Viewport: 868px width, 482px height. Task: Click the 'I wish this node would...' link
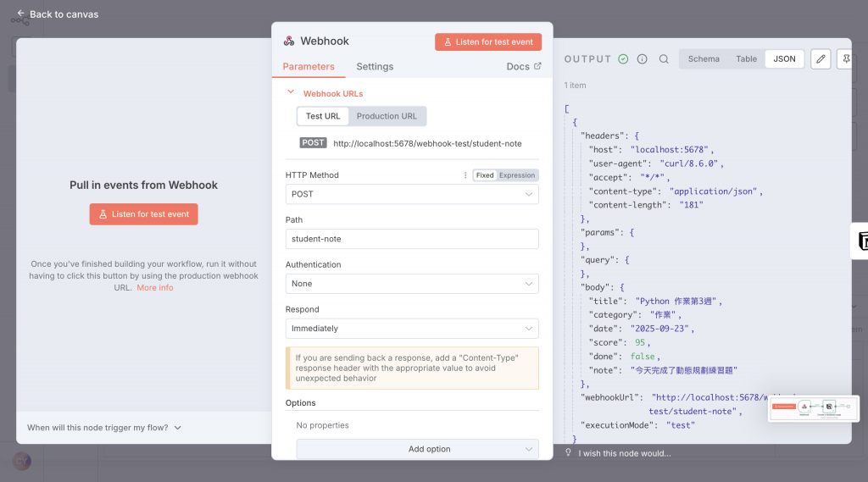[625, 453]
